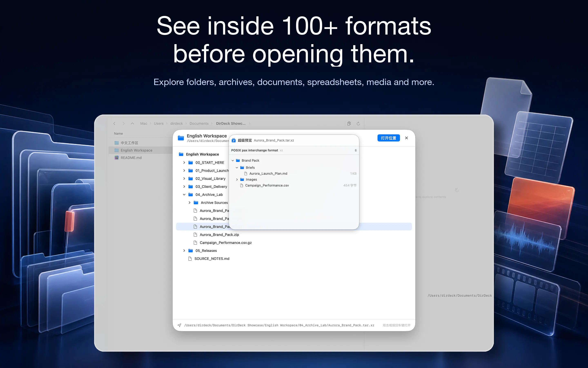Click the footer file path text
Viewport: 588px width, 368px height.
tap(279, 325)
